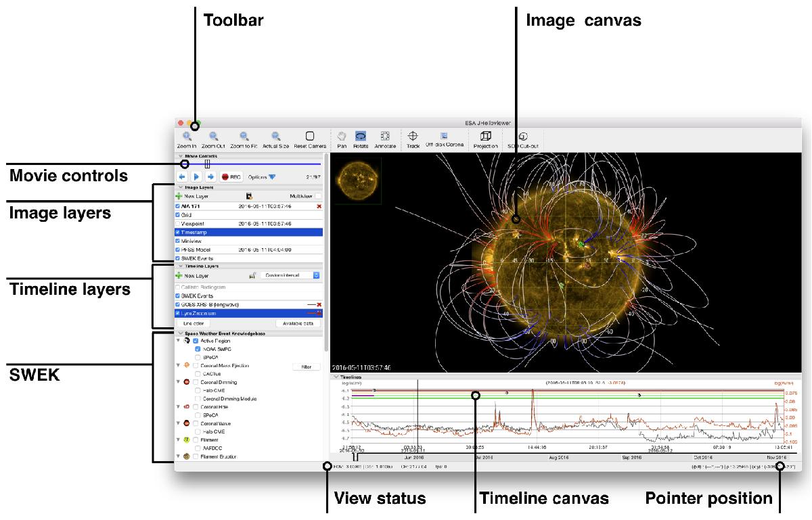Viewport: 812px width, 520px height.
Task: Activate the Annotate tool
Action: point(385,138)
